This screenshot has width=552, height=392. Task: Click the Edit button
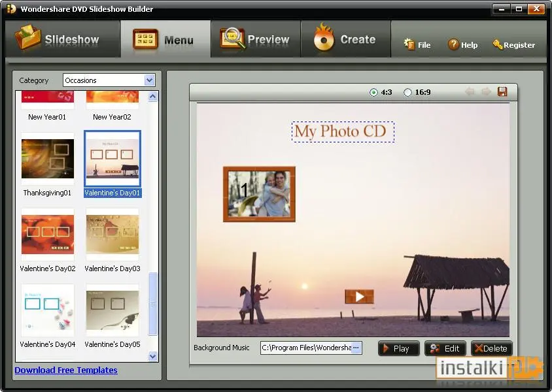(x=445, y=348)
